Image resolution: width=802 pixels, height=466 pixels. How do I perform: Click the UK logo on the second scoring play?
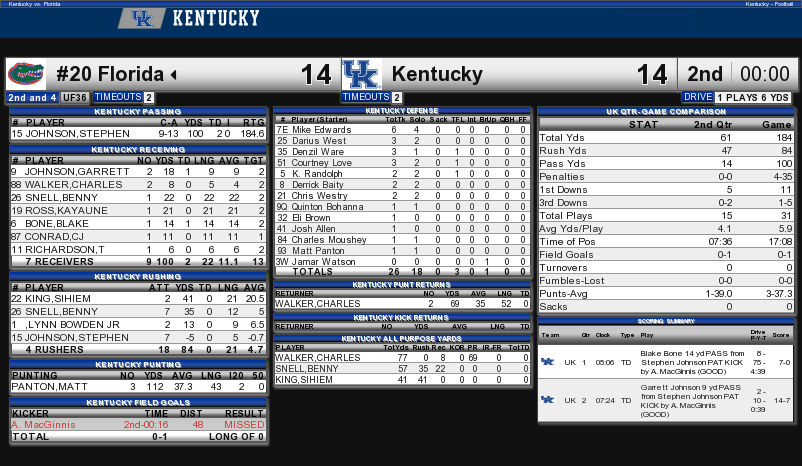coord(547,400)
